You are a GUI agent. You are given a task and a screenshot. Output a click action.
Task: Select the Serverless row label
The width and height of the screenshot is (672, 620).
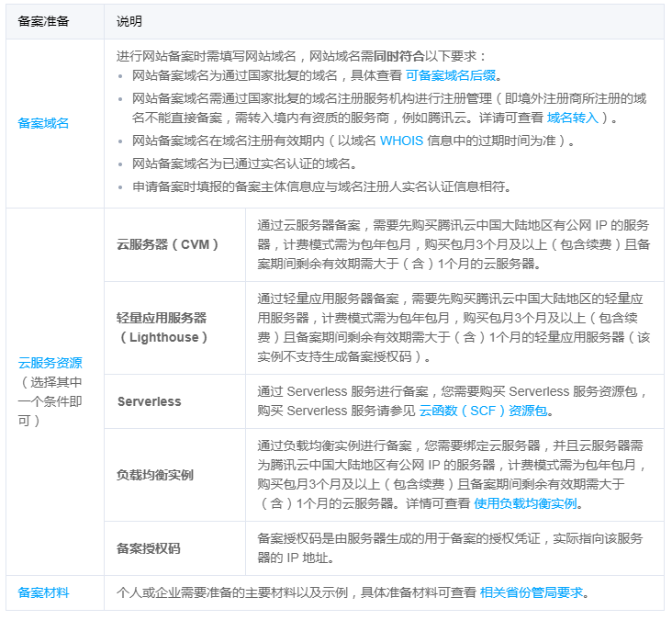coord(149,401)
